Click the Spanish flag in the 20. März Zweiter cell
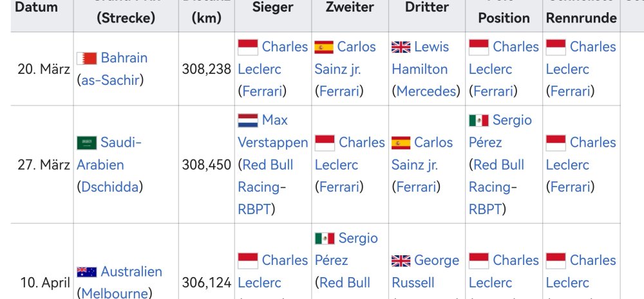644x299 pixels. (x=324, y=47)
